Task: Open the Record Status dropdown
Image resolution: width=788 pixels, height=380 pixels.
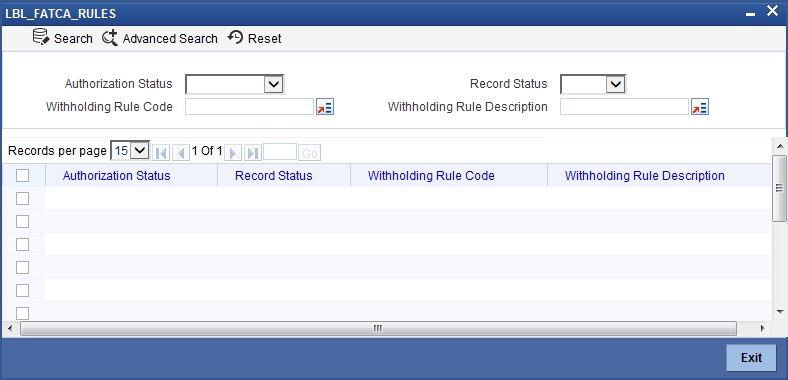Action: pyautogui.click(x=593, y=84)
